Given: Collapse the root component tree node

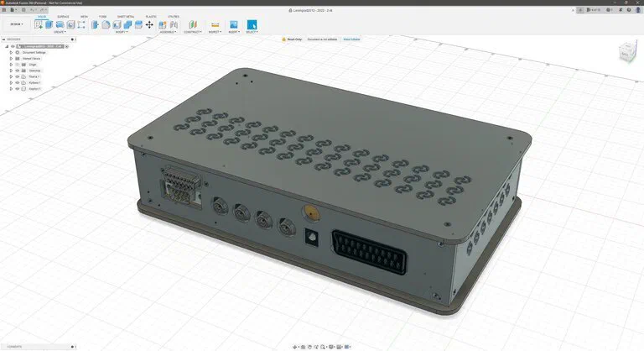Looking at the screenshot, I should (x=7, y=46).
